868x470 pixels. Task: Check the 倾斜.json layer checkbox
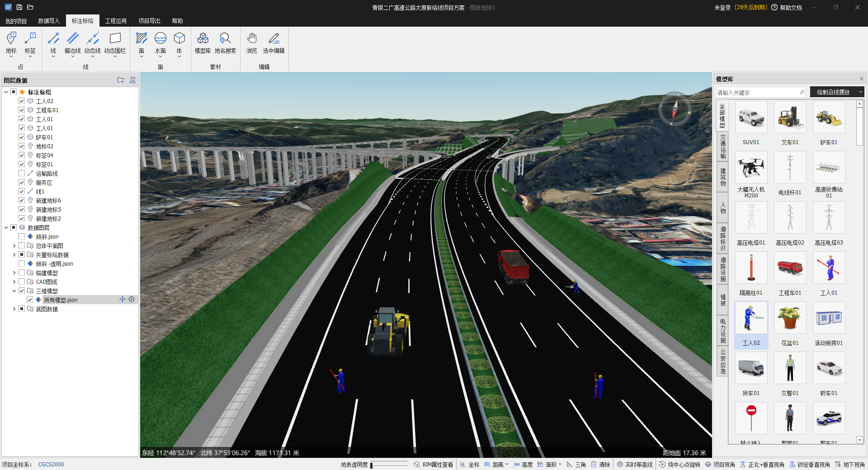[x=22, y=236]
